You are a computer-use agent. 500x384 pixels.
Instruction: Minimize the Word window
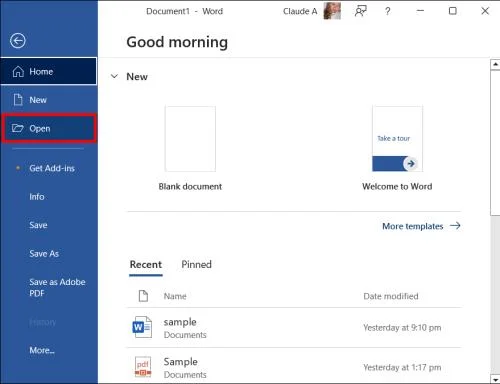[x=420, y=11]
